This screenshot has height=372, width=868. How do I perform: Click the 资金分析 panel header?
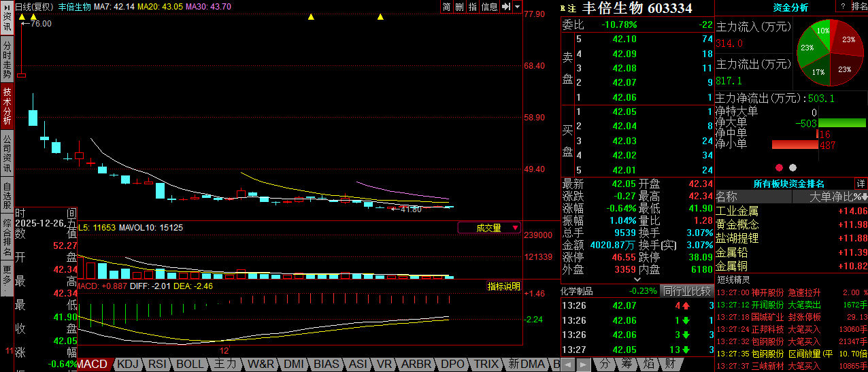[x=790, y=7]
